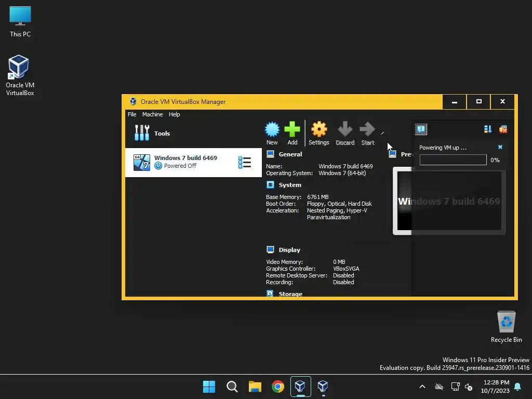Open the notification bell in taskbar
The image size is (532, 399).
coord(518,387)
